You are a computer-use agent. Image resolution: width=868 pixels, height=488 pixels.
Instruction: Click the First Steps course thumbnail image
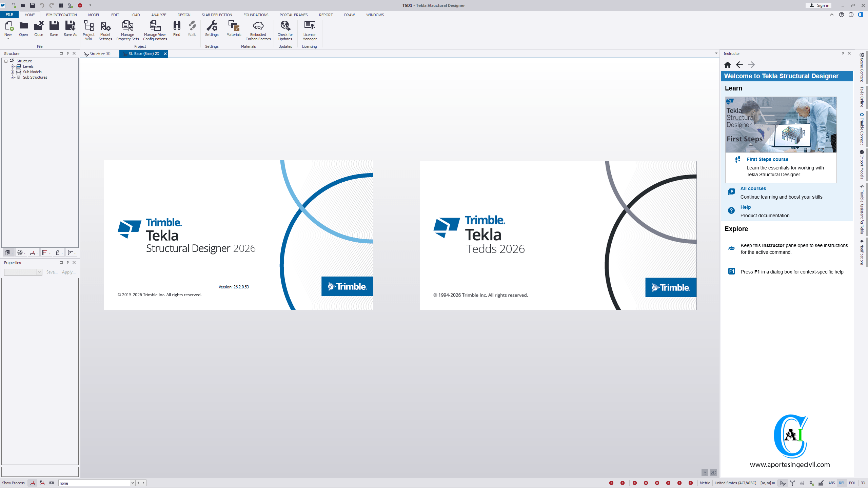[781, 124]
